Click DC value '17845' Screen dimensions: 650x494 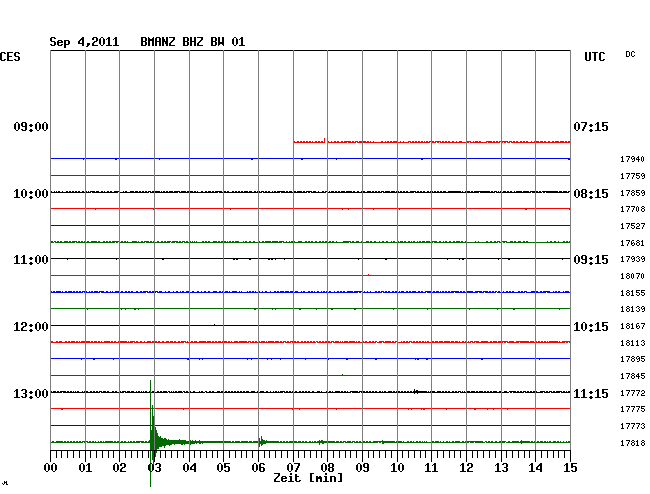[x=633, y=376]
